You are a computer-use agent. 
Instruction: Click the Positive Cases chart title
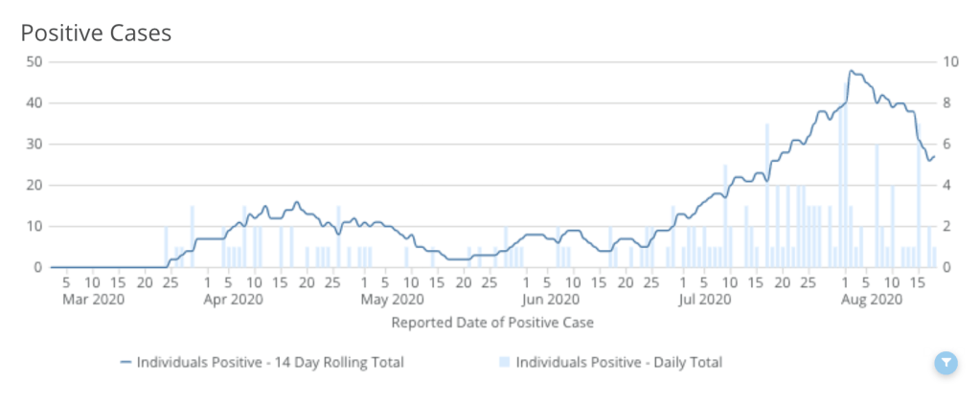point(96,33)
